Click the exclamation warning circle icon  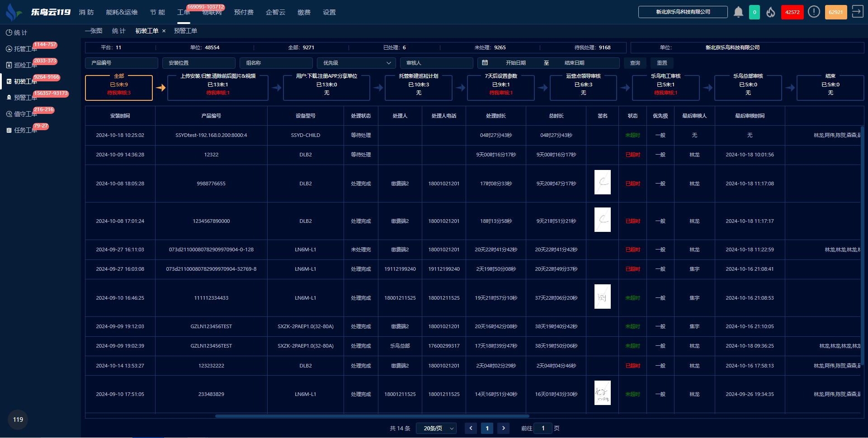(814, 12)
